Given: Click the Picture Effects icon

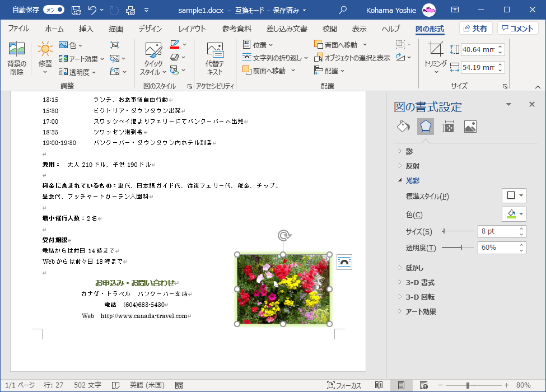Looking at the screenshot, I should click(x=175, y=58).
